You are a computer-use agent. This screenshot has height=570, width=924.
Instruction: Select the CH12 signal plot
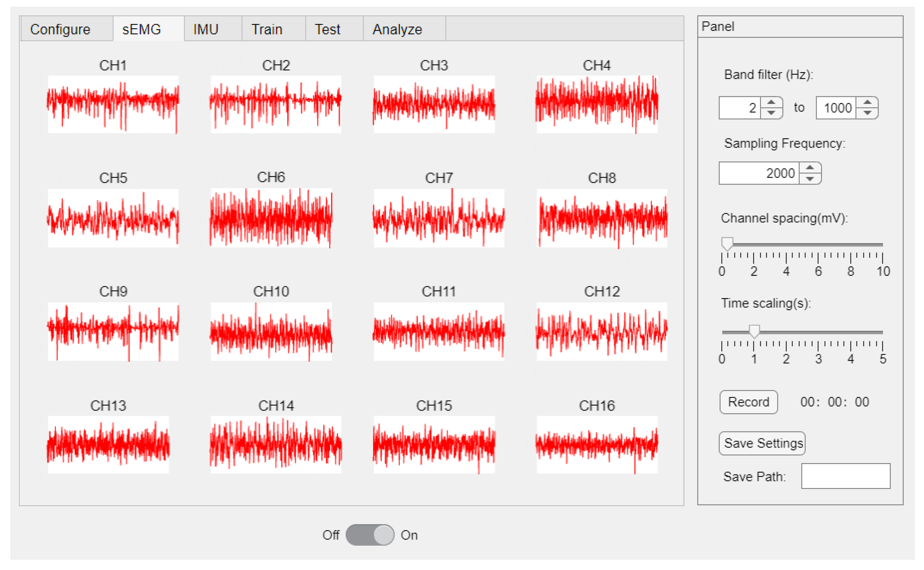[x=602, y=332]
